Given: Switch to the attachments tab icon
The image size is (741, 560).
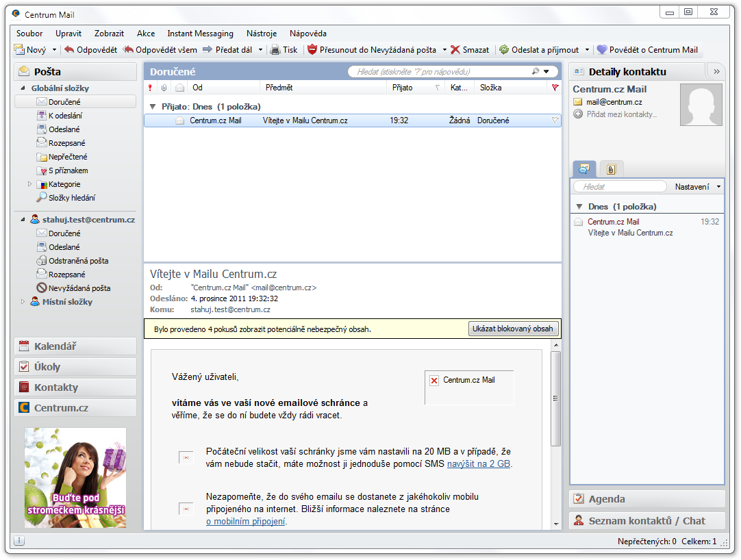Looking at the screenshot, I should 611,169.
